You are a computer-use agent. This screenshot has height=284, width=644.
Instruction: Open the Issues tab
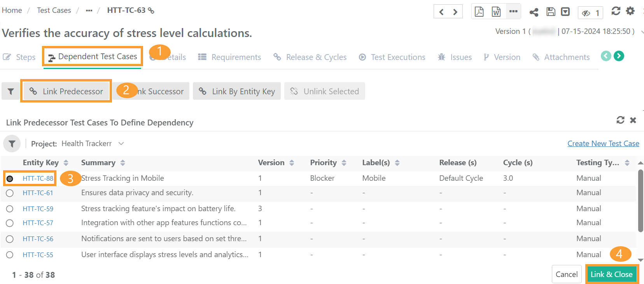[455, 57]
